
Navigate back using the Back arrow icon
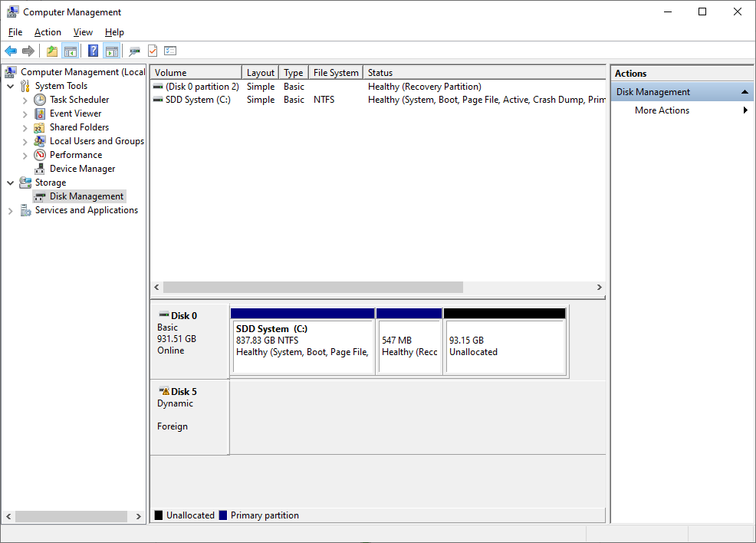tap(11, 51)
